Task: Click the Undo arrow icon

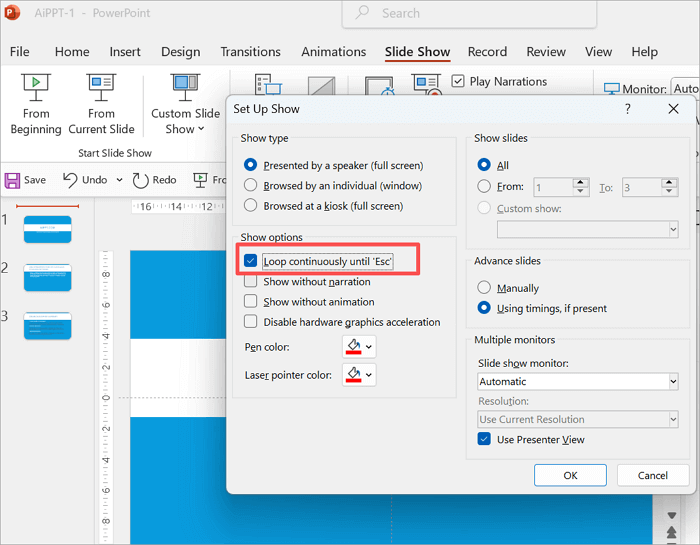Action: pos(70,180)
